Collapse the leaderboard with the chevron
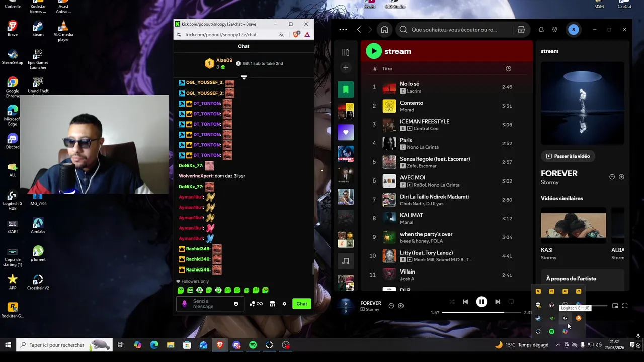The image size is (644, 362). 244,77
